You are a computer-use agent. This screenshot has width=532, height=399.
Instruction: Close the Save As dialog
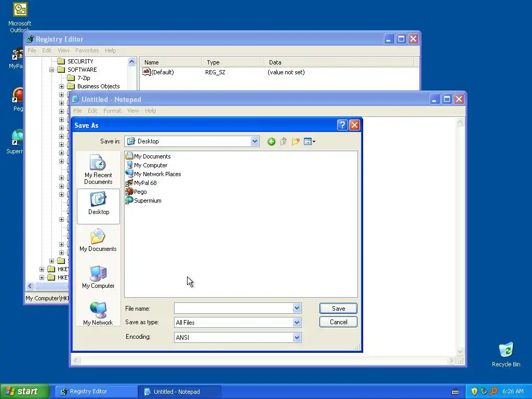tap(354, 125)
